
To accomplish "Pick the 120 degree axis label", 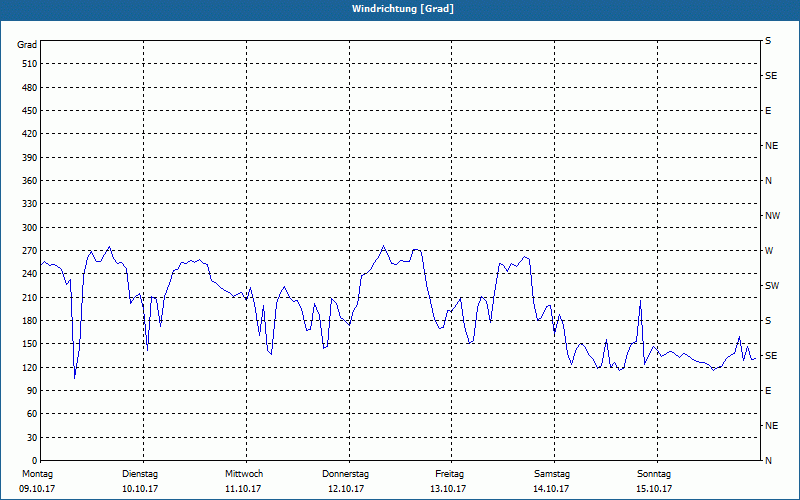I will (x=30, y=367).
